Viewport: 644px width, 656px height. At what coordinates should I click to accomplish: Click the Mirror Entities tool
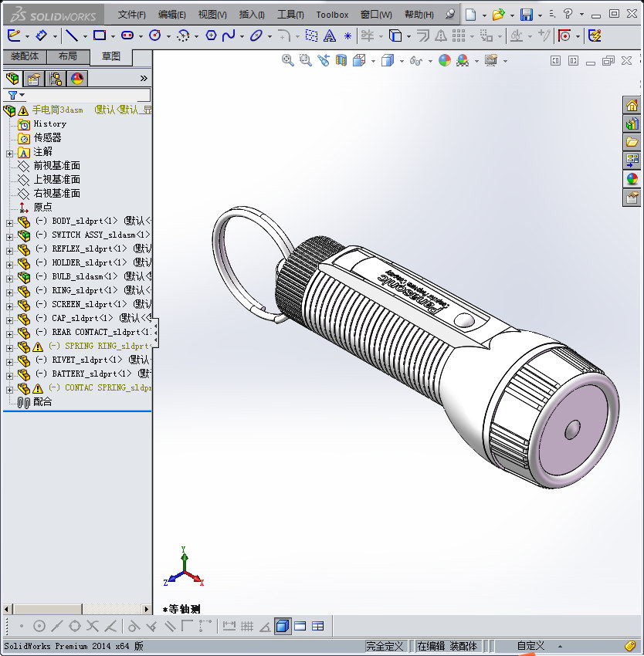[440, 36]
